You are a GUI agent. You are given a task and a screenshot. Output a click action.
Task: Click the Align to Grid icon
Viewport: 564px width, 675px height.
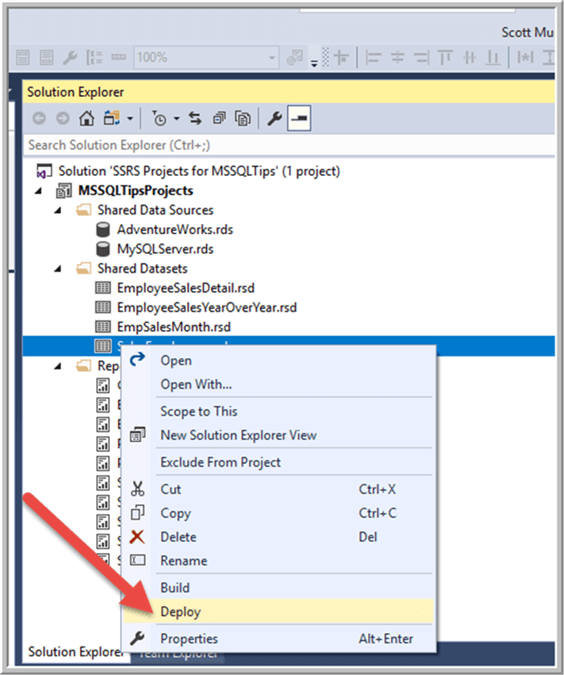coord(342,57)
